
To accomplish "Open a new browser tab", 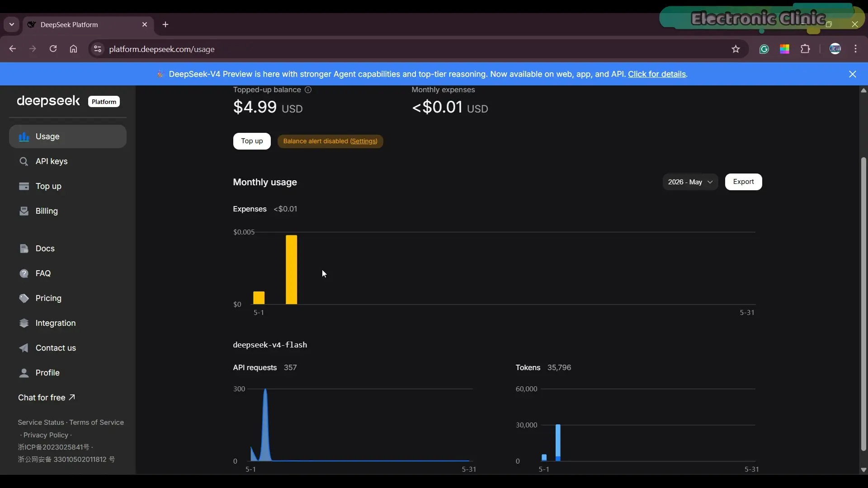I will 165,24.
